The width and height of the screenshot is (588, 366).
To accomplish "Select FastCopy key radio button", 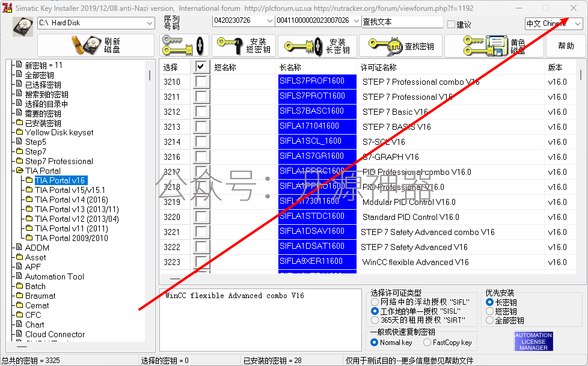I will 427,342.
